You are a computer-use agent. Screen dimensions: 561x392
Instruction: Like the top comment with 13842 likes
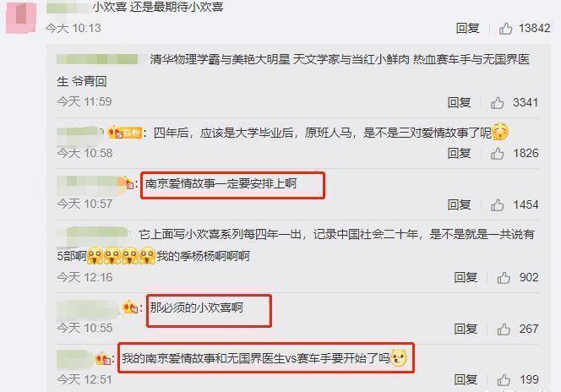point(505,28)
